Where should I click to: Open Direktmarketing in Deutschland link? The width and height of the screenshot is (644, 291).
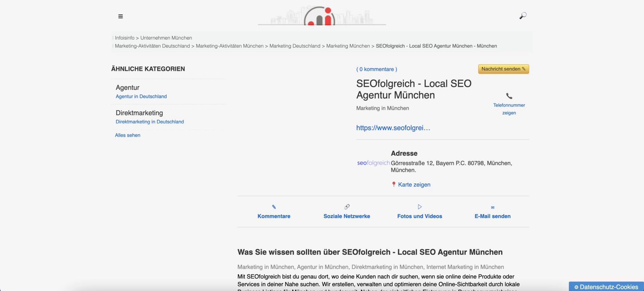[x=150, y=122]
